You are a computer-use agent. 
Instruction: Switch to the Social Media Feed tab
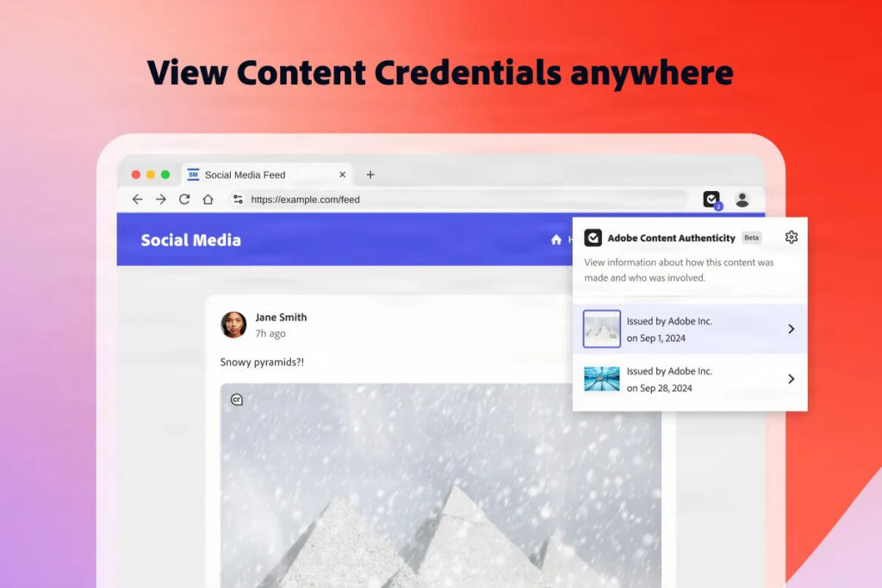(250, 174)
